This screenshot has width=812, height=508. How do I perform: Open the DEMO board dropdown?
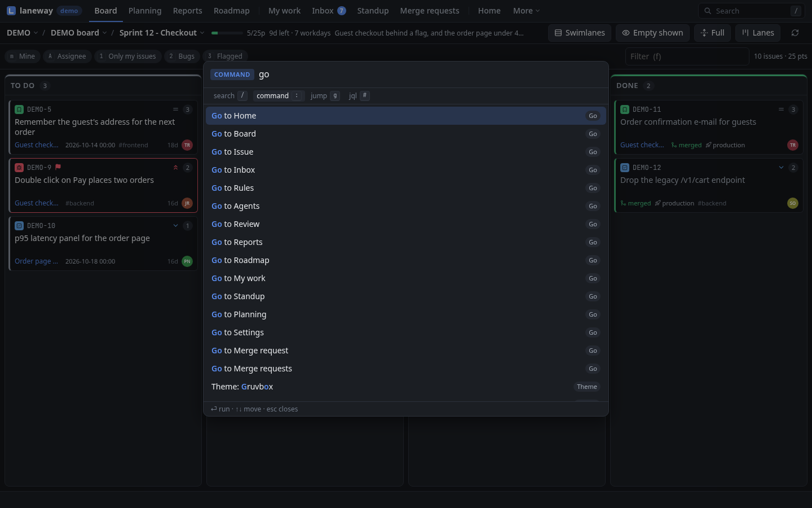[x=78, y=33]
